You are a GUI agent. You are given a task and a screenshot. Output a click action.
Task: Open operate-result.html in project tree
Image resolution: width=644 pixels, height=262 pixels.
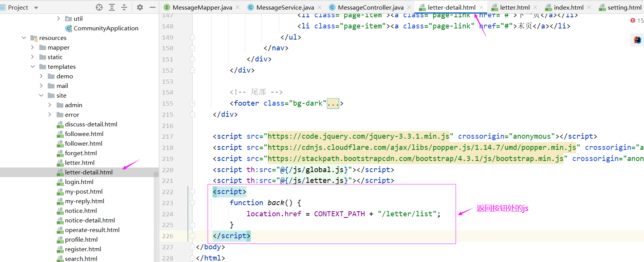[x=92, y=230]
